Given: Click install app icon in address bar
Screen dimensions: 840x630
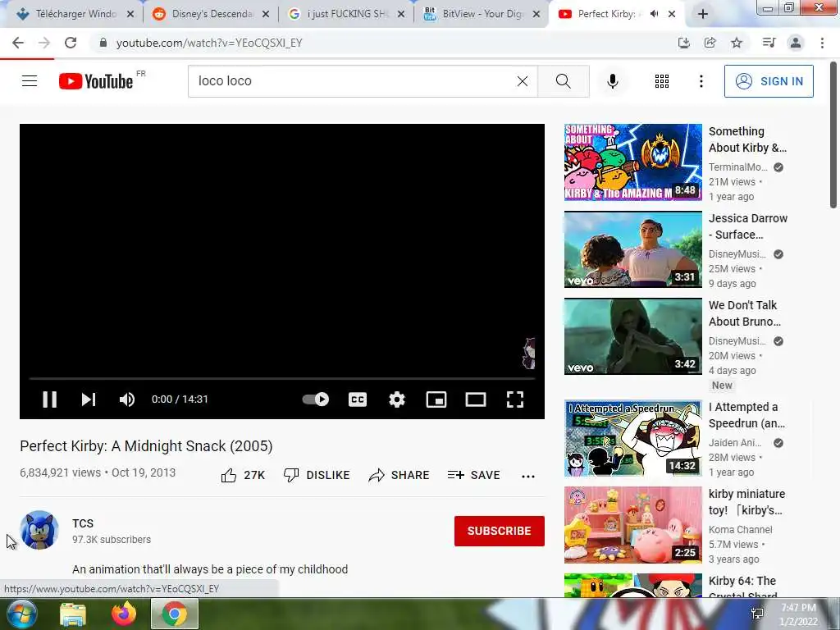Looking at the screenshot, I should click(683, 43).
